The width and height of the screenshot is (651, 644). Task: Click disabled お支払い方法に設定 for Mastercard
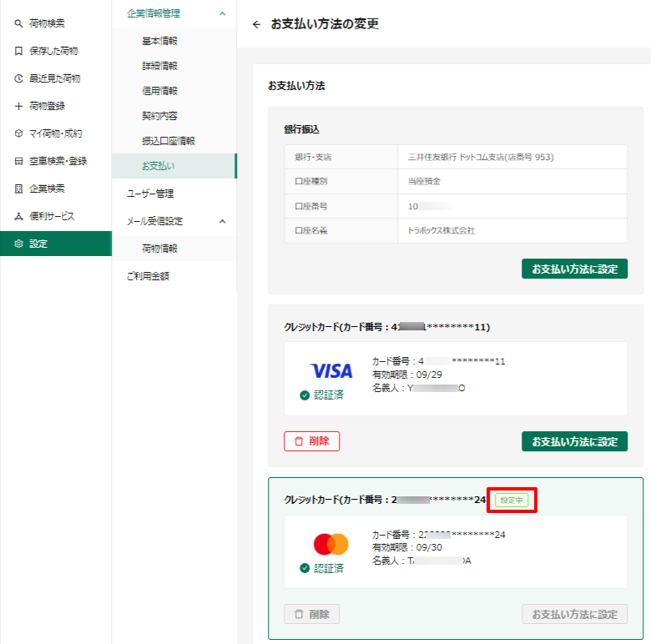click(x=574, y=614)
